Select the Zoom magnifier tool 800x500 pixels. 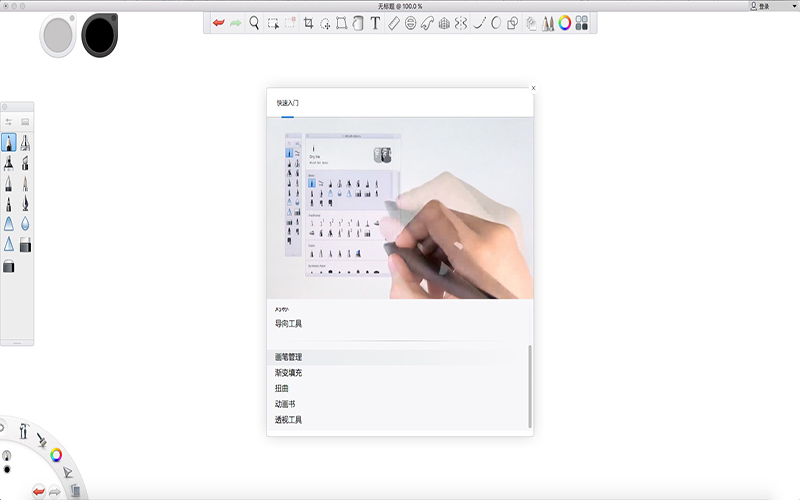coord(254,23)
